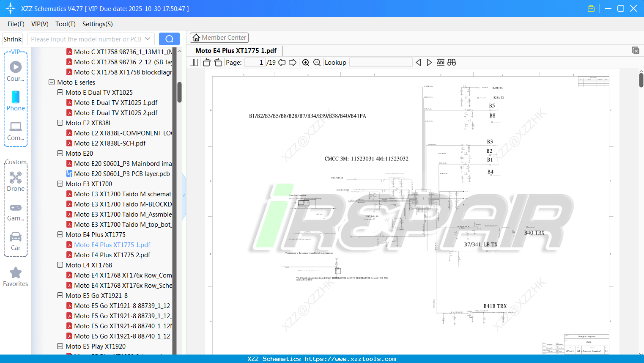The image size is (644, 363).
Task: Open Moto E5 Go XT1921-8 88739_1_12 first file
Action: point(122,306)
